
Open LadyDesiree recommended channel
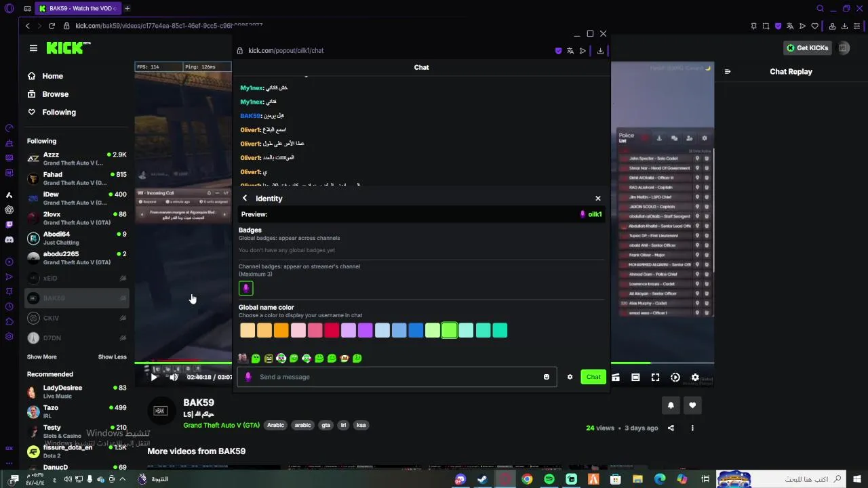click(x=77, y=392)
